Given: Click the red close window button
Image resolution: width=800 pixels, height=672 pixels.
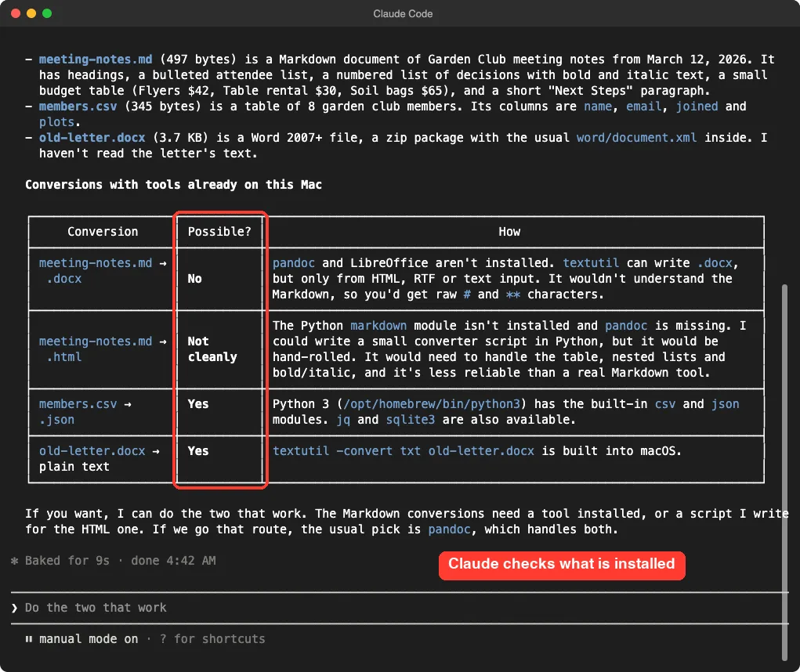Looking at the screenshot, I should click(16, 13).
